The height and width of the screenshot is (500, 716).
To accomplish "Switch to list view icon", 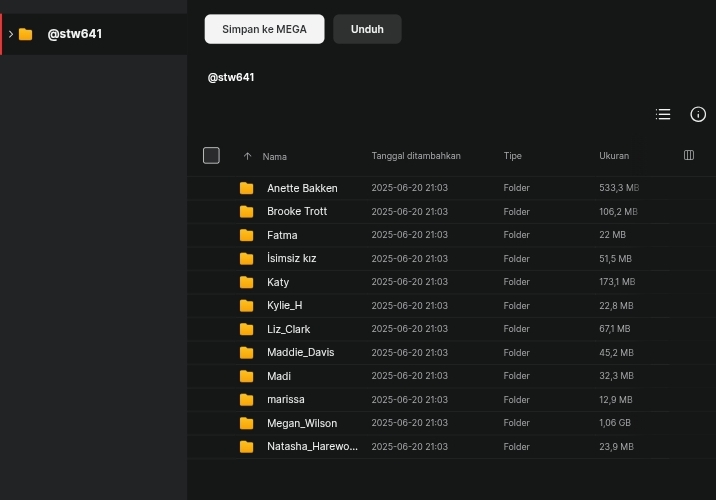I will pyautogui.click(x=663, y=114).
